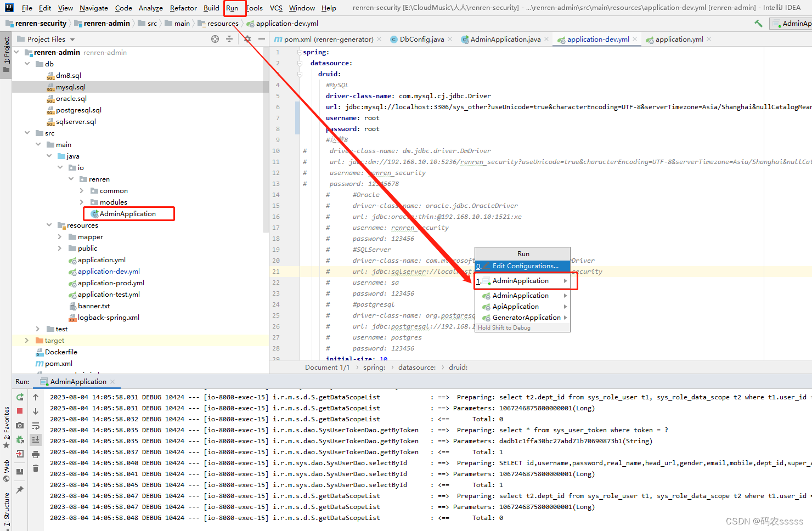Switch to the AdminApplication.java editor tab
The width and height of the screenshot is (812, 531).
pyautogui.click(x=505, y=39)
